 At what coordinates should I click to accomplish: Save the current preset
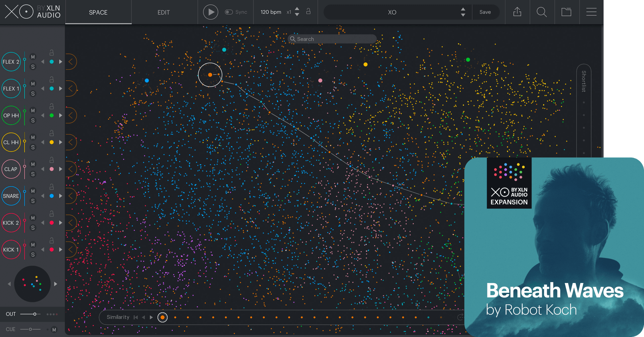point(485,12)
